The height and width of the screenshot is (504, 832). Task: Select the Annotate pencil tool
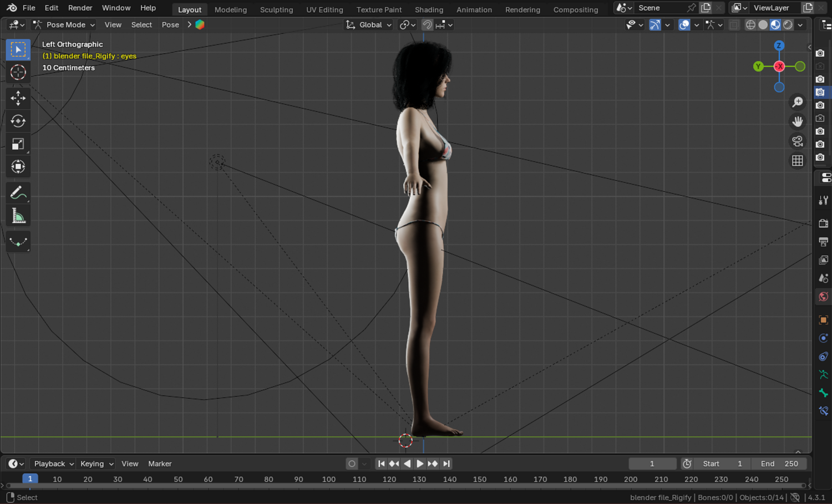click(18, 193)
